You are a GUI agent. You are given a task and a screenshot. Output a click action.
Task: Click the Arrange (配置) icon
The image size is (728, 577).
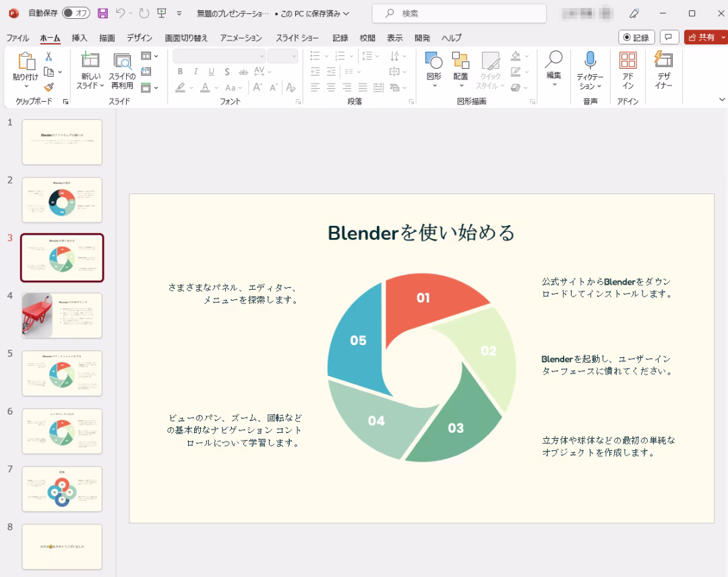click(x=460, y=61)
